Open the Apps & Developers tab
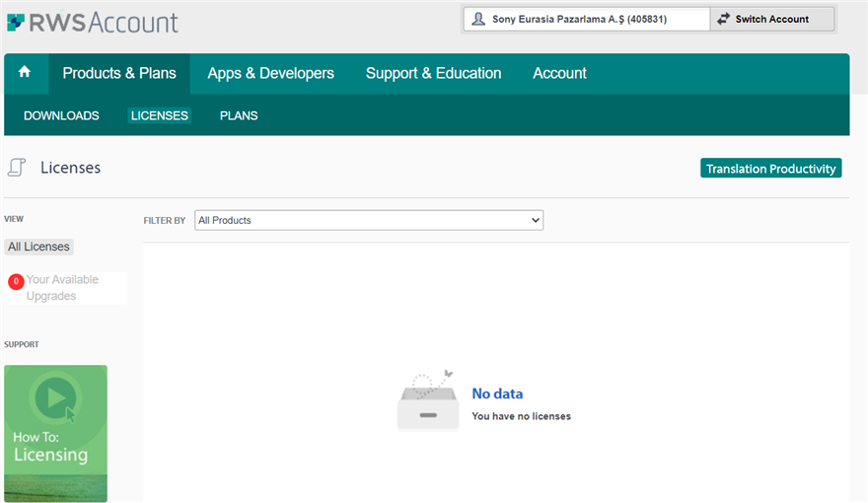The width and height of the screenshot is (868, 503). tap(270, 73)
